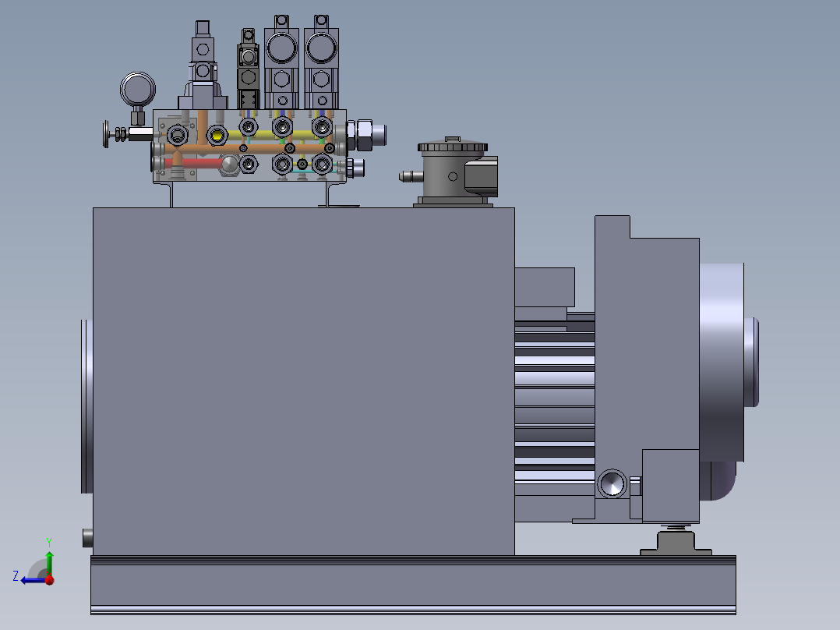Select the round pressure gauge dial
840x630 pixels.
[x=138, y=90]
